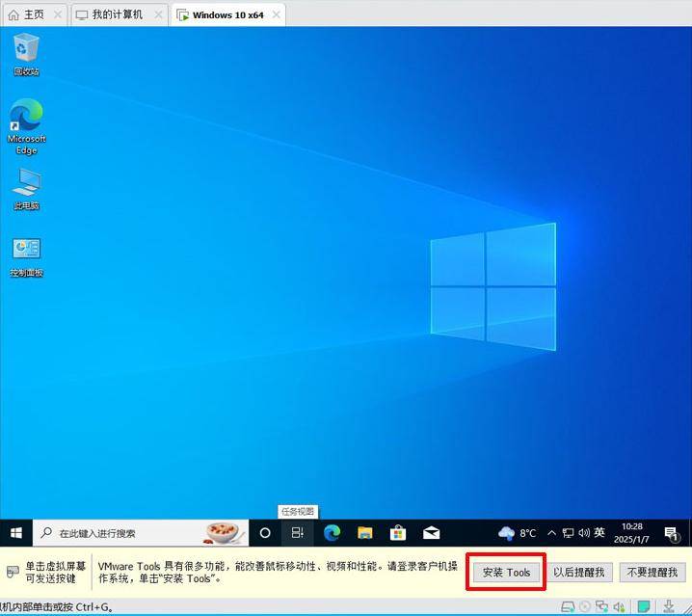Launch Edge from the taskbar
This screenshot has width=692, height=616.
coord(332,533)
